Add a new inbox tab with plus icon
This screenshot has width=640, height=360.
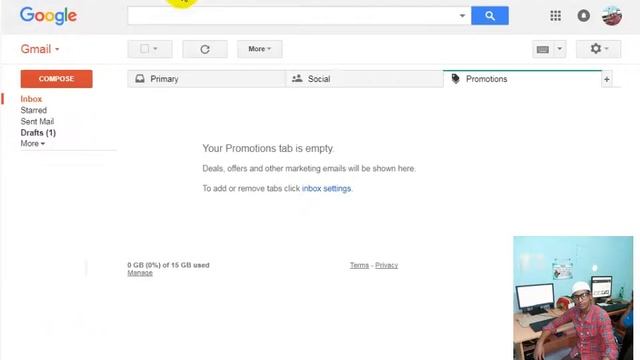click(x=607, y=80)
